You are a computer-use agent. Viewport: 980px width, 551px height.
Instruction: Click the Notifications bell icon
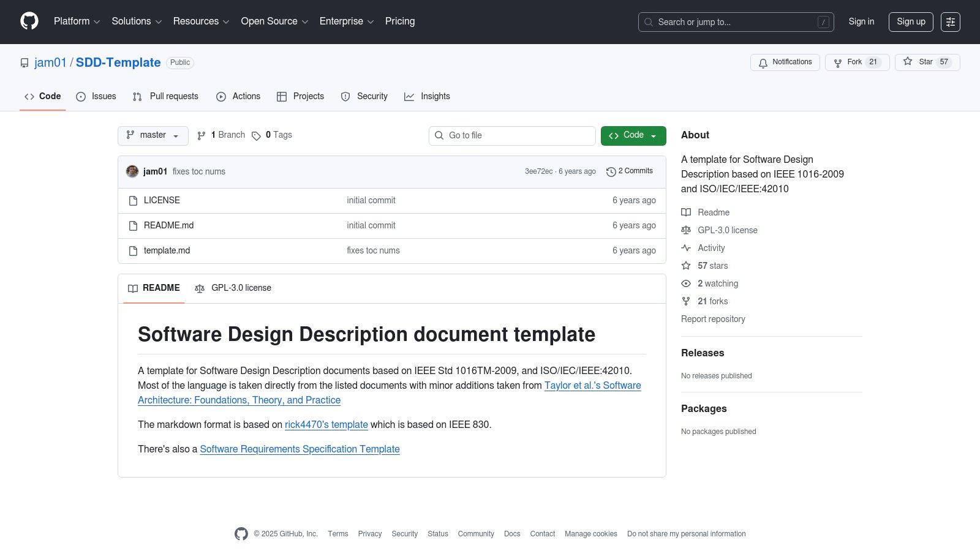pos(763,62)
